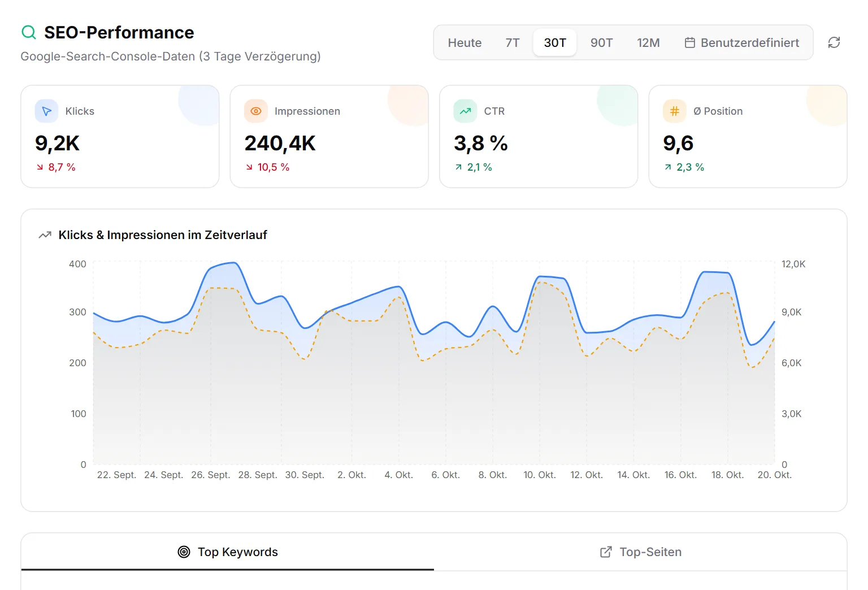Click the 12,0K right axis label

(x=793, y=264)
